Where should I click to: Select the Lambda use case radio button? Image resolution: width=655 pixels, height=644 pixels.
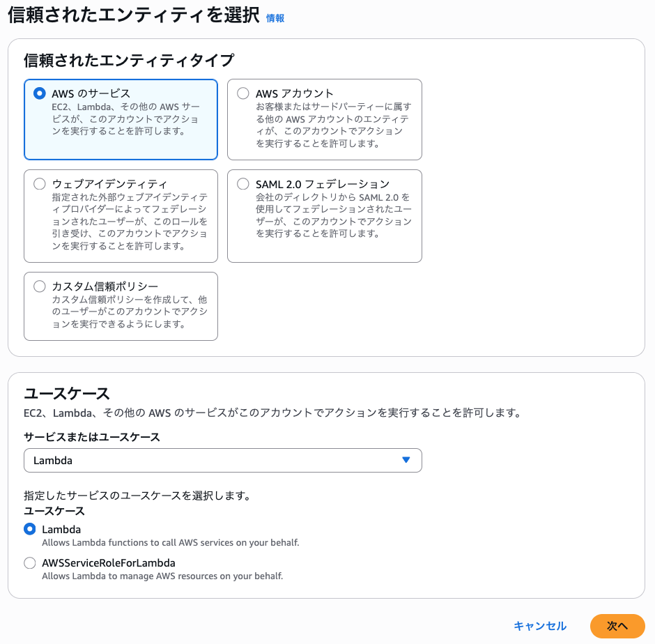pyautogui.click(x=29, y=529)
